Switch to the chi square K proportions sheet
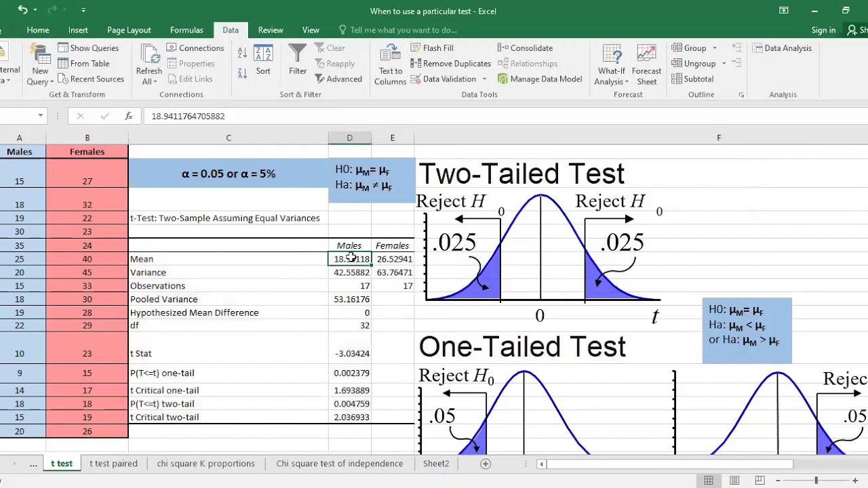The image size is (868, 488). click(206, 464)
